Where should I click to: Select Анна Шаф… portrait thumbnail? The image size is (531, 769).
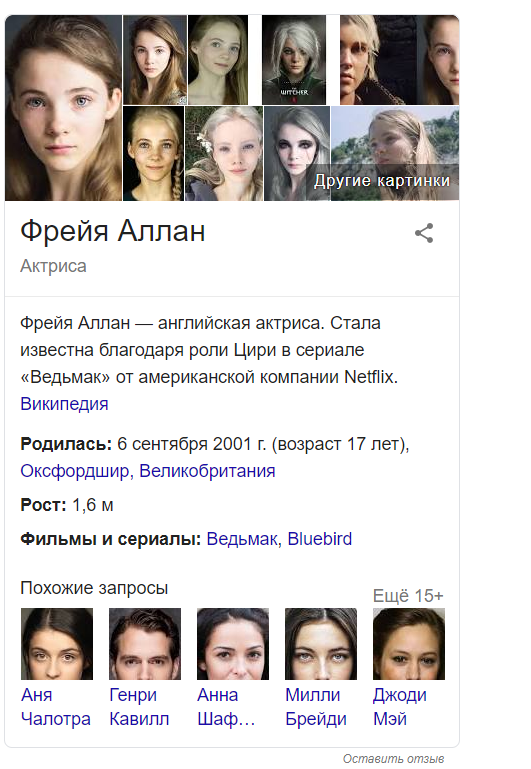click(233, 644)
